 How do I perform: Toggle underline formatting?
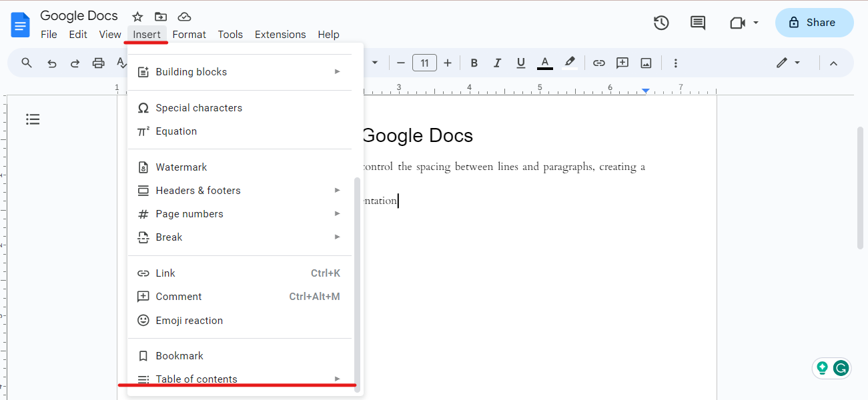tap(521, 63)
